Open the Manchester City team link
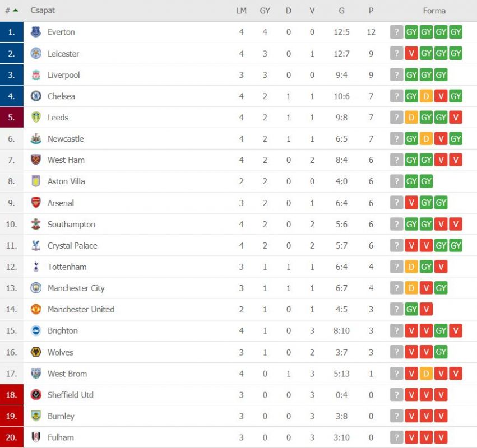Image resolution: width=477 pixels, height=448 pixels. 76,288
